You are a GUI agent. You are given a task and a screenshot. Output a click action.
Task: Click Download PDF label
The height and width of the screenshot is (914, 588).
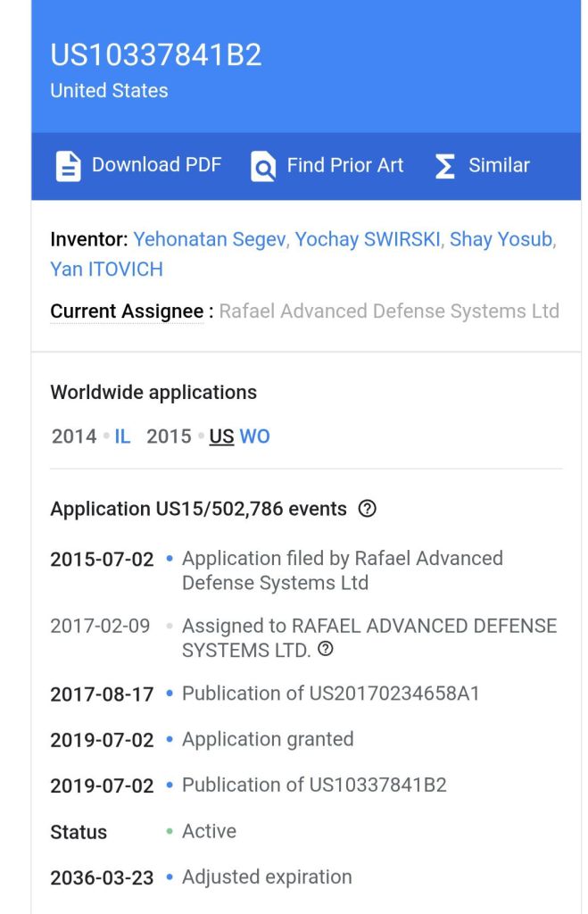[x=156, y=165]
